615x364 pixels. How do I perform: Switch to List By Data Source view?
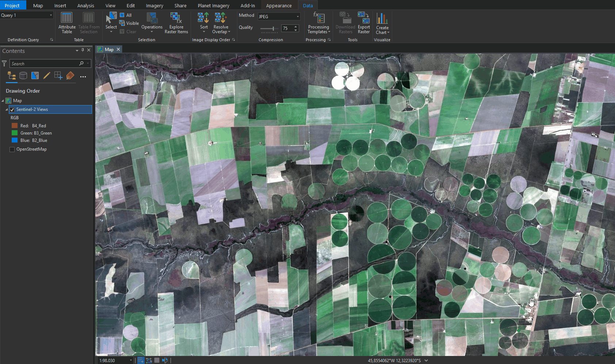(23, 76)
